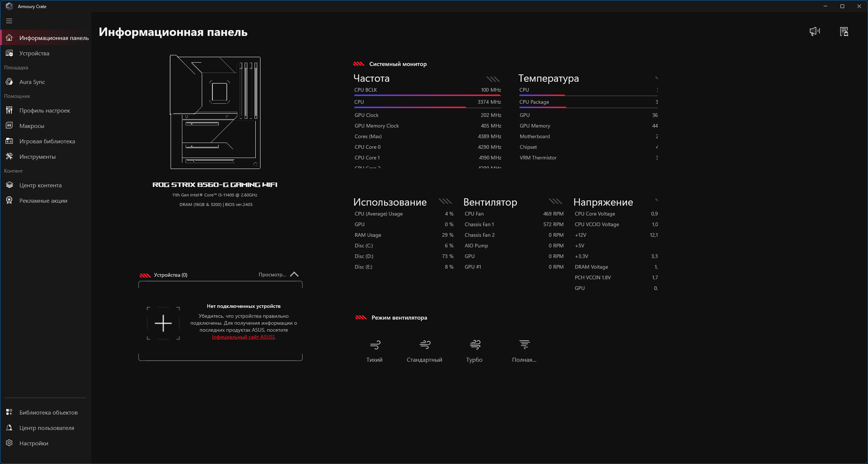Click the Стандартный fan mode icon
Screen dimensions: 868x464
point(425,345)
